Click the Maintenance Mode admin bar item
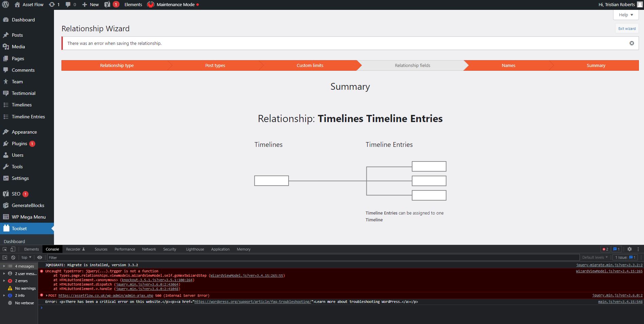Viewport: 644px width, 324px height. click(173, 5)
